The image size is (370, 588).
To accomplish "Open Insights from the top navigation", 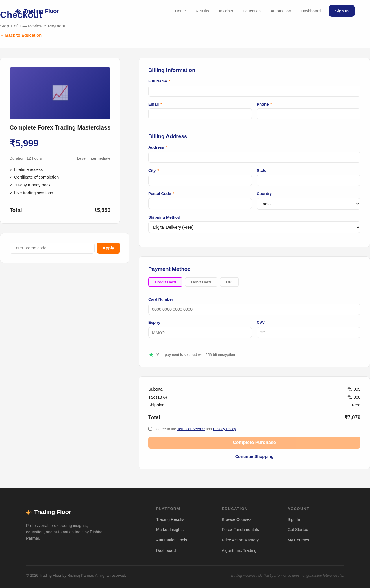I will (x=226, y=11).
